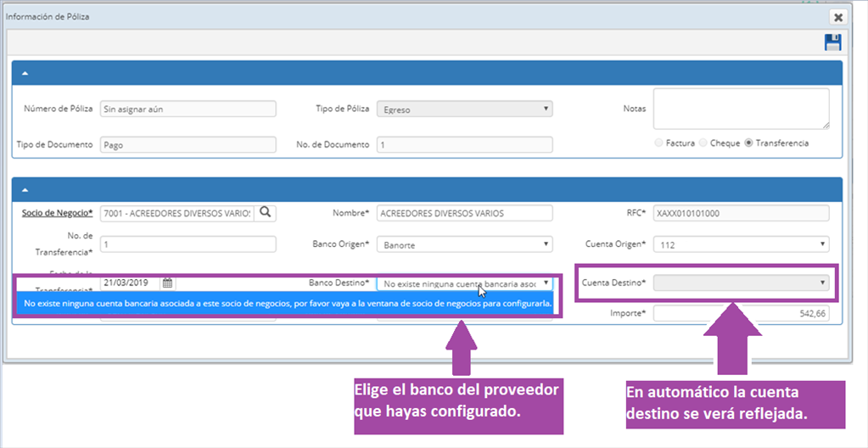868x448 pixels.
Task: Open the Banco Origen dropdown
Action: pyautogui.click(x=464, y=244)
